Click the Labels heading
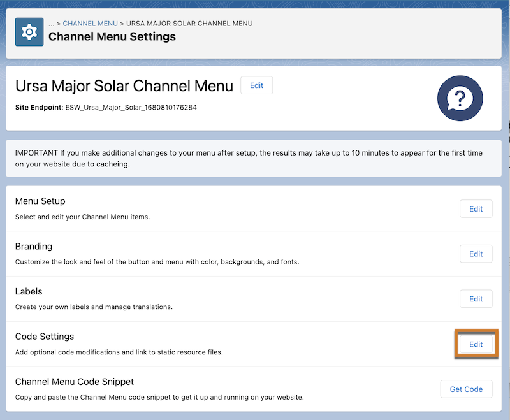The height and width of the screenshot is (420, 510). tap(29, 291)
